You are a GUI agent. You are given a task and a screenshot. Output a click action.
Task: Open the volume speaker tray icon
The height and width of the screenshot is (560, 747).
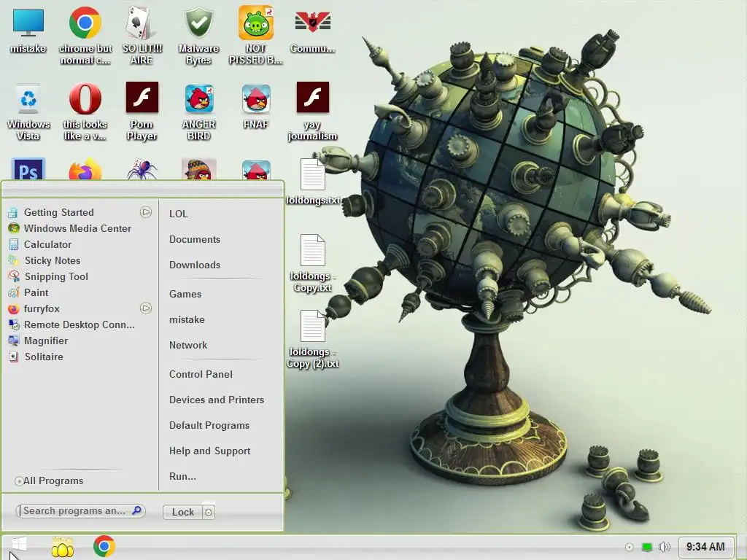(664, 547)
